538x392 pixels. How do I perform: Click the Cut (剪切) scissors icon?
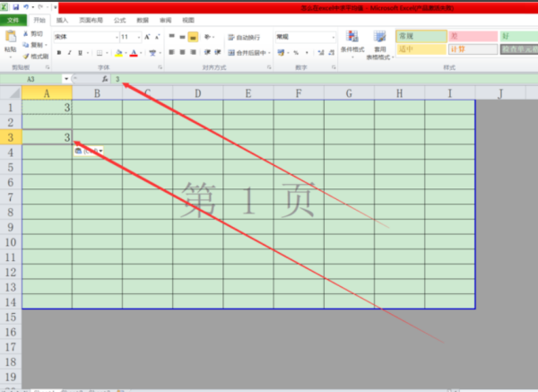pos(26,34)
